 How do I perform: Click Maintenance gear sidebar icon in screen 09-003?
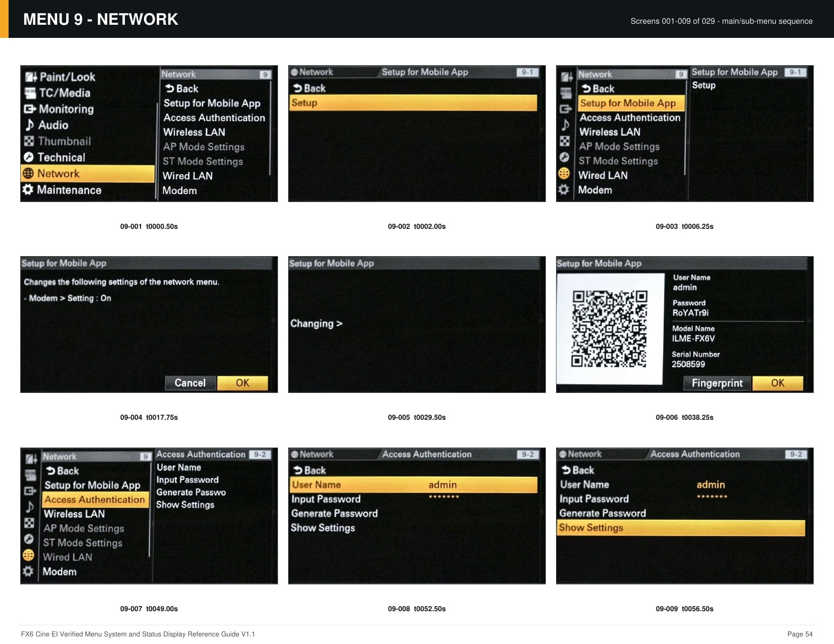[564, 190]
